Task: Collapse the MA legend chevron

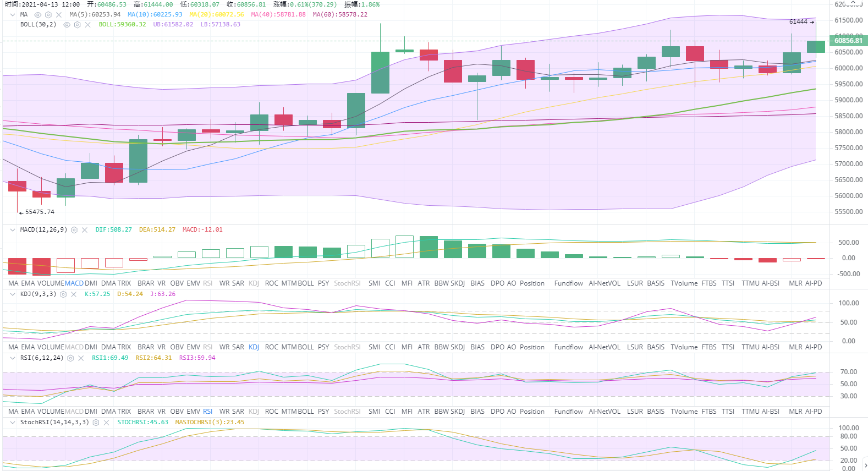Action: [13, 15]
